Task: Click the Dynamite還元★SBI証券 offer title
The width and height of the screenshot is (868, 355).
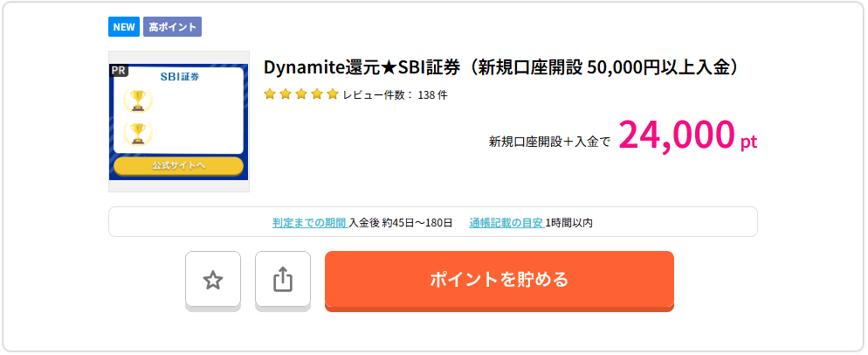Action: point(502,67)
